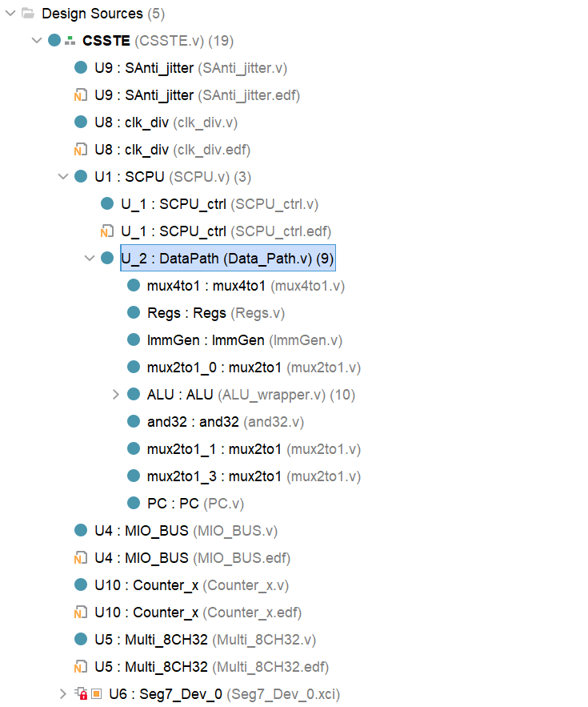Click the netlist icon for Multi_8CH32.edf
Screen dimensions: 588x707
(x=81, y=667)
